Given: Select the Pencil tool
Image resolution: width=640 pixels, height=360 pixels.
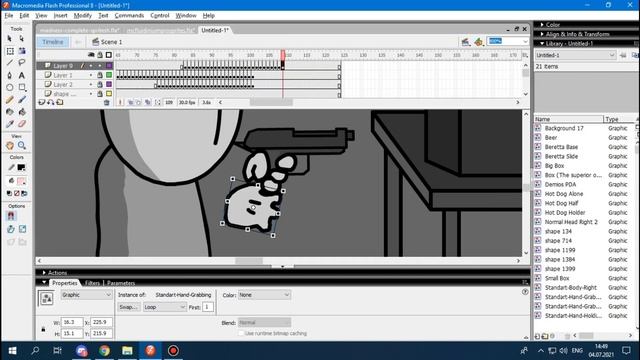Looking at the screenshot, I should [10, 100].
